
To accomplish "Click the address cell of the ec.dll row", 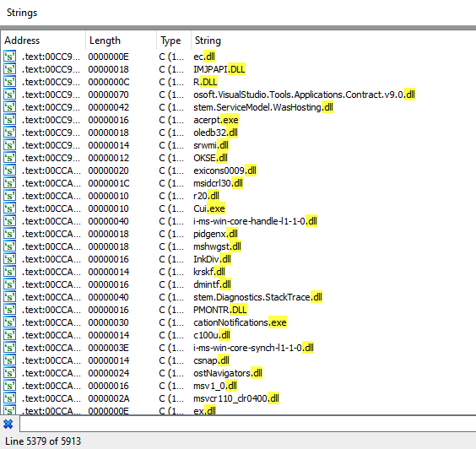I will (51, 57).
